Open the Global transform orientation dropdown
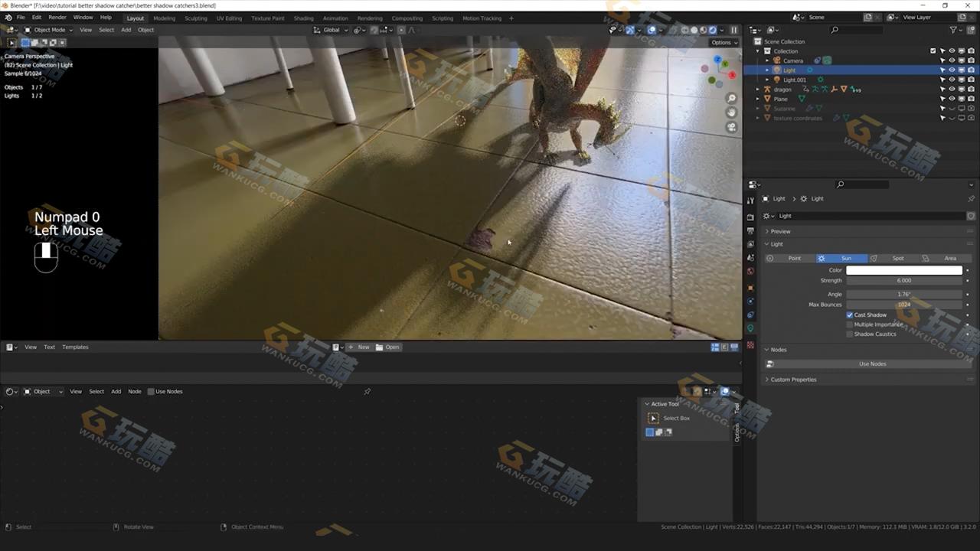The height and width of the screenshot is (551, 980). point(332,30)
